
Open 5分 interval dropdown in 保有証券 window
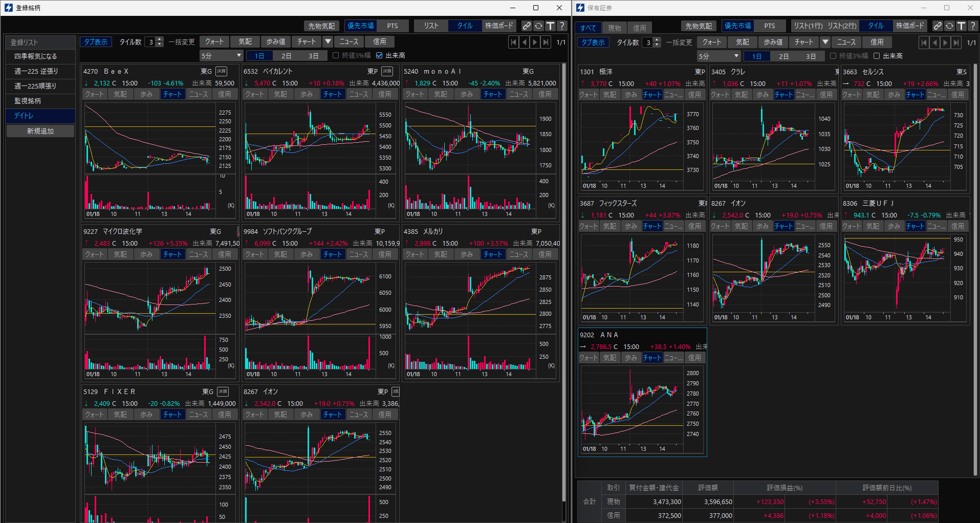point(719,56)
